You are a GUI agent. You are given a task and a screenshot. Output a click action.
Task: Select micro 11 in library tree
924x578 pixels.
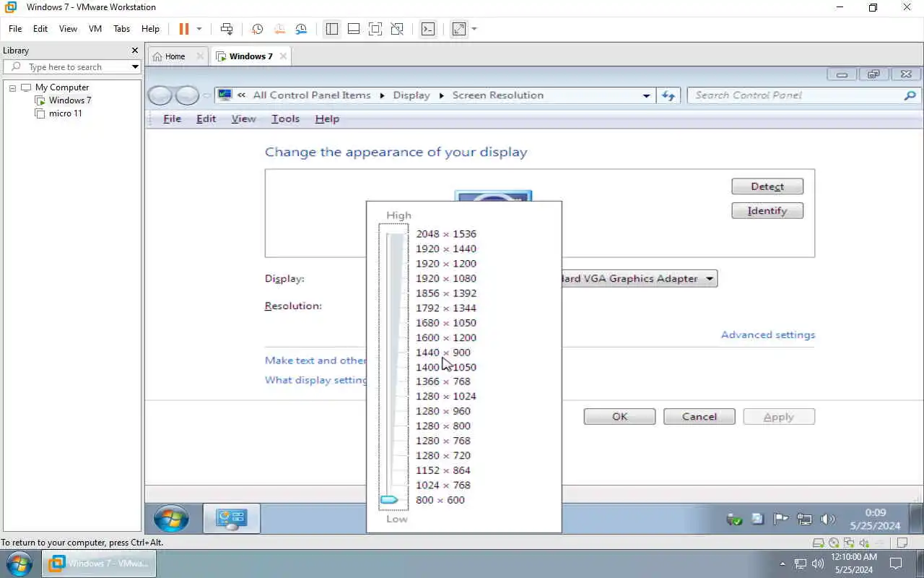[x=65, y=113]
